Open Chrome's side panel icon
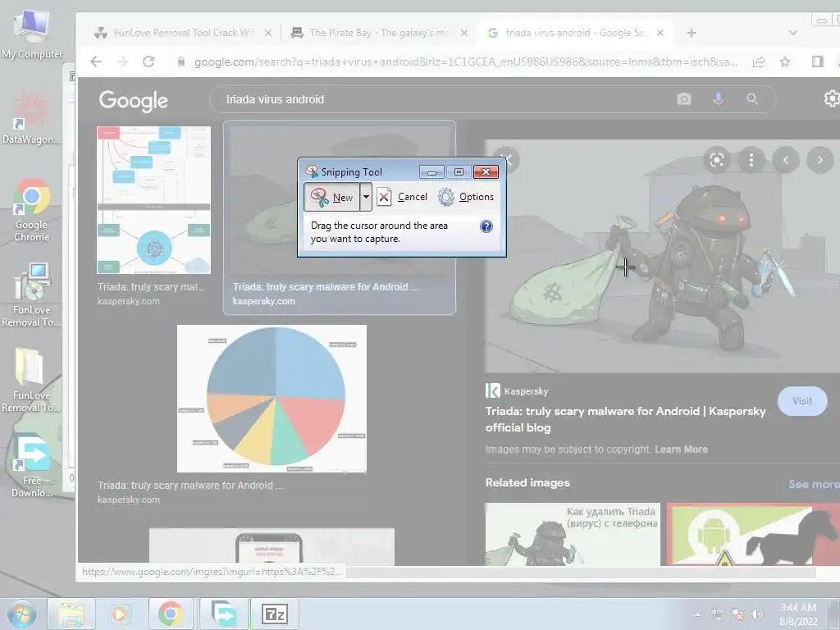840x630 pixels. pyautogui.click(x=818, y=62)
